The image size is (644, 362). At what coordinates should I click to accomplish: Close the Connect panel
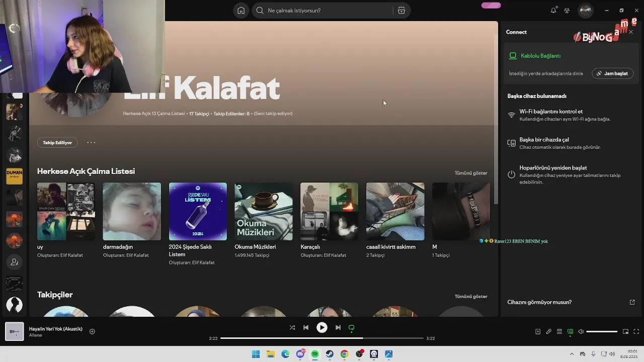[631, 32]
